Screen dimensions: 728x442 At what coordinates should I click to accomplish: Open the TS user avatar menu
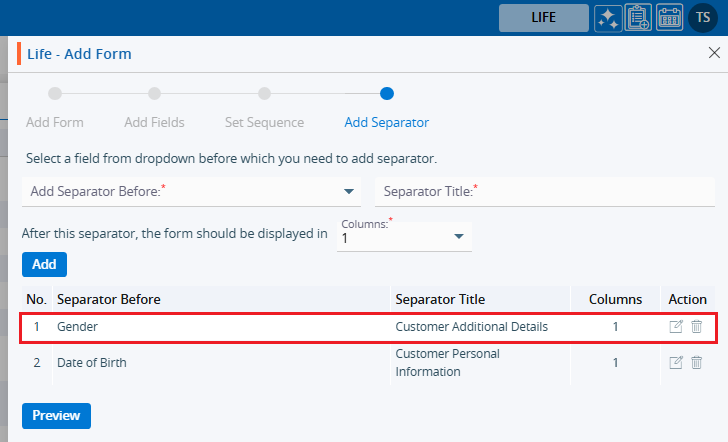coord(702,18)
